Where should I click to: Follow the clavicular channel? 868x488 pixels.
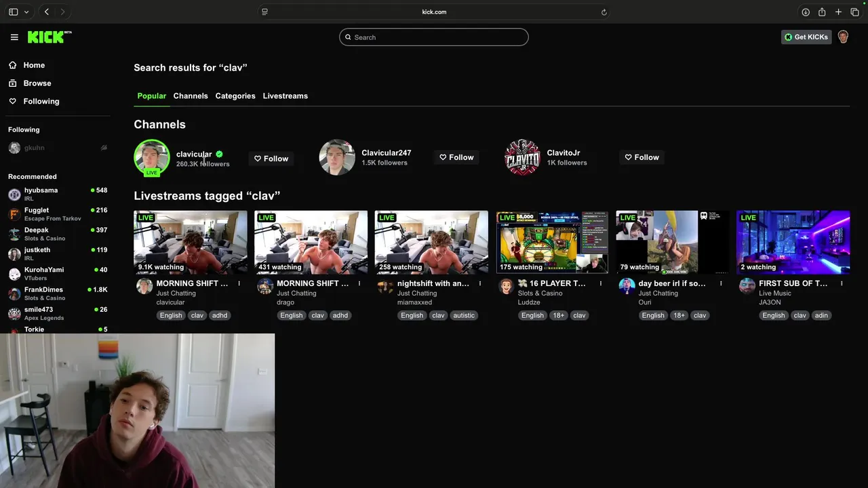[271, 159]
